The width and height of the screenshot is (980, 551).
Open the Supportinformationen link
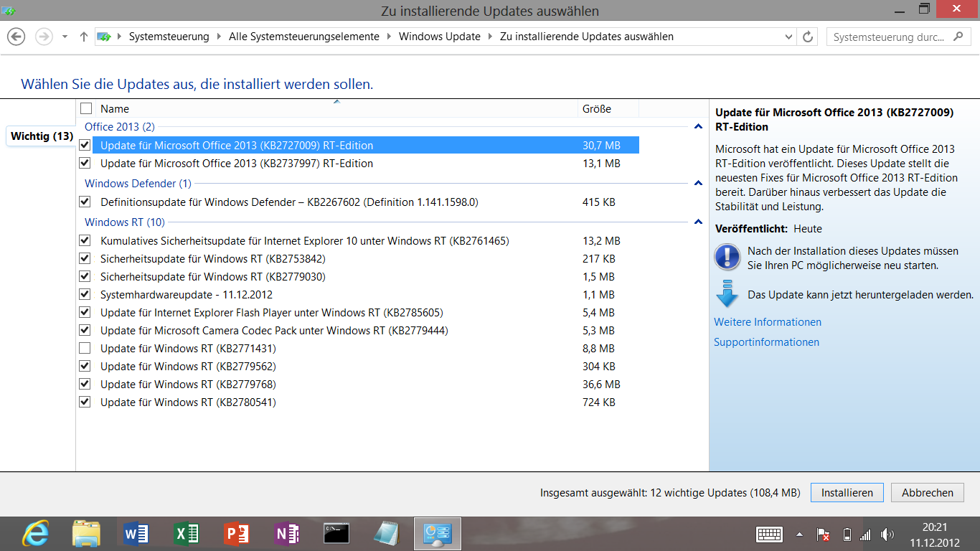coord(766,342)
